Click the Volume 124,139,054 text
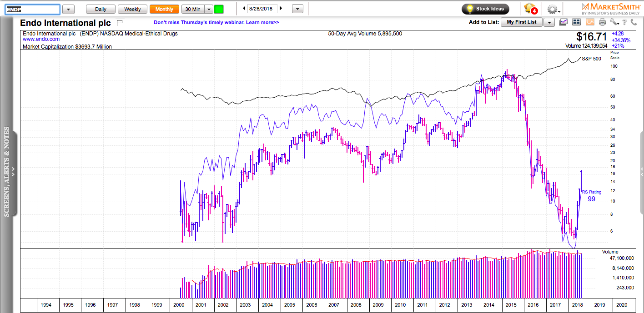This screenshot has width=644, height=313. click(586, 46)
